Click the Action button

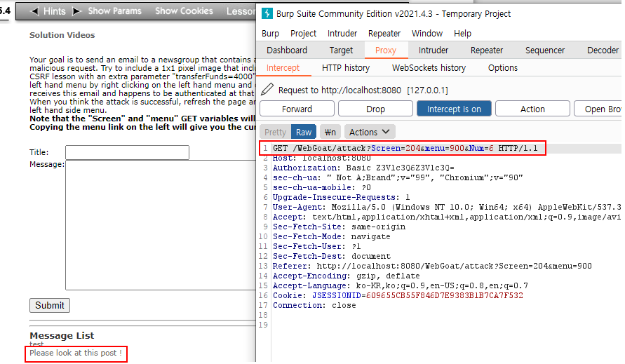pyautogui.click(x=532, y=109)
